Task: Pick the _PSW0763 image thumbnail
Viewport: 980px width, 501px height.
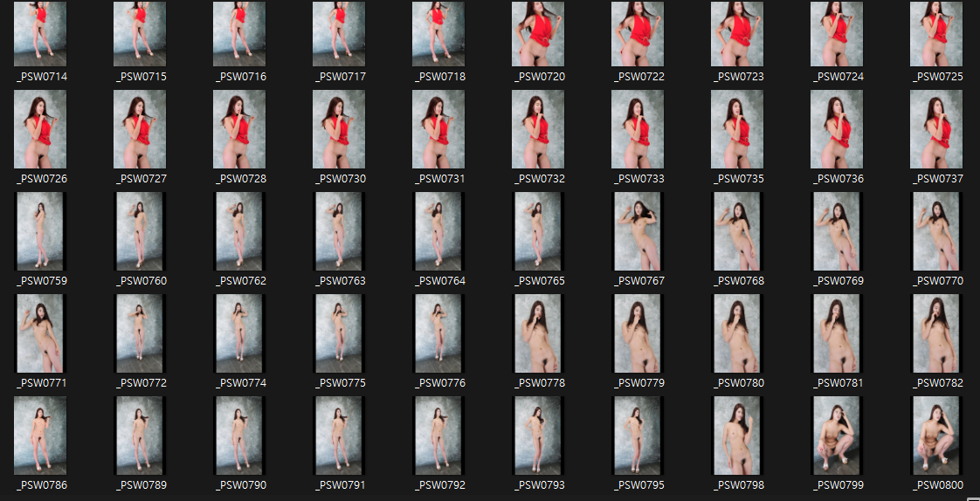Action: point(339,232)
